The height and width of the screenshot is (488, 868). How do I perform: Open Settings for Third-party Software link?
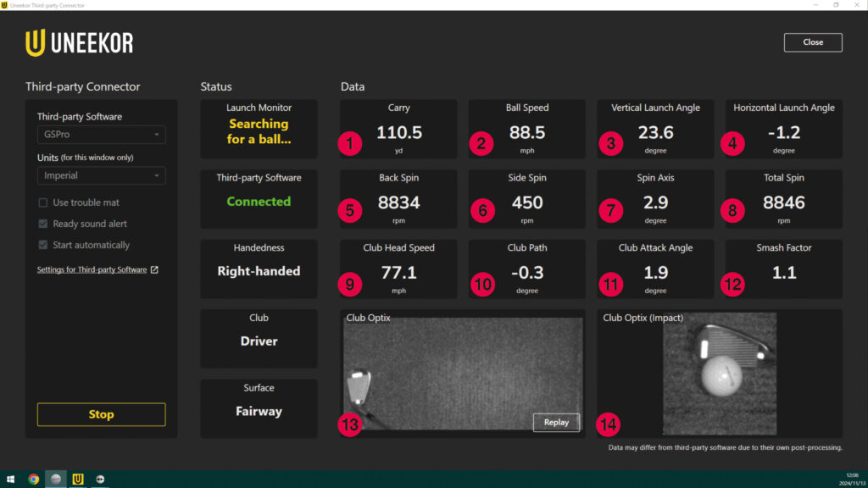(92, 270)
